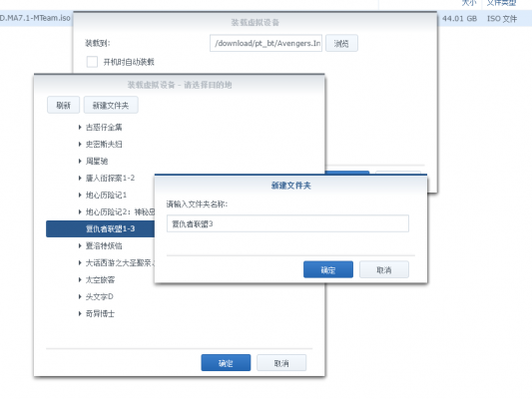The height and width of the screenshot is (399, 532).
Task: Click the 浏览 browse button
Action: click(x=341, y=43)
